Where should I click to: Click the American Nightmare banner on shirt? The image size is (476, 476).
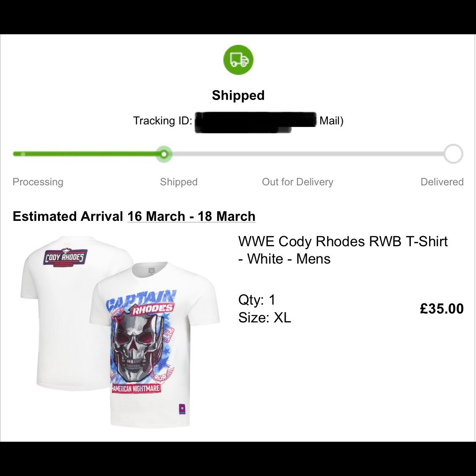pyautogui.click(x=136, y=388)
